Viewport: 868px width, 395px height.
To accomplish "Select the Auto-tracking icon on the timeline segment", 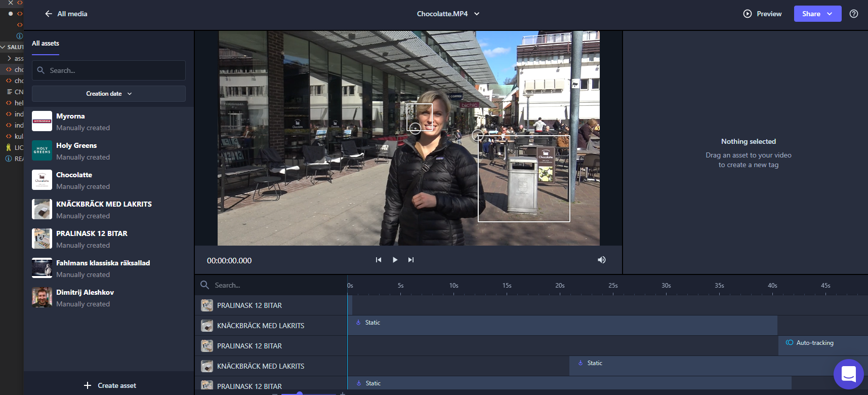I will click(x=789, y=343).
